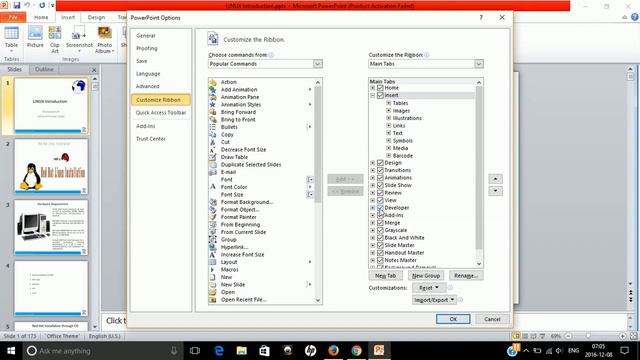Click the New Group button
The image size is (640, 360).
(x=426, y=276)
